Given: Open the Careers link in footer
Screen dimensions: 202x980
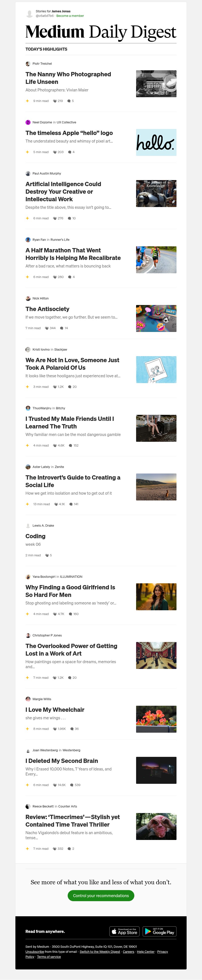Looking at the screenshot, I should tap(129, 952).
